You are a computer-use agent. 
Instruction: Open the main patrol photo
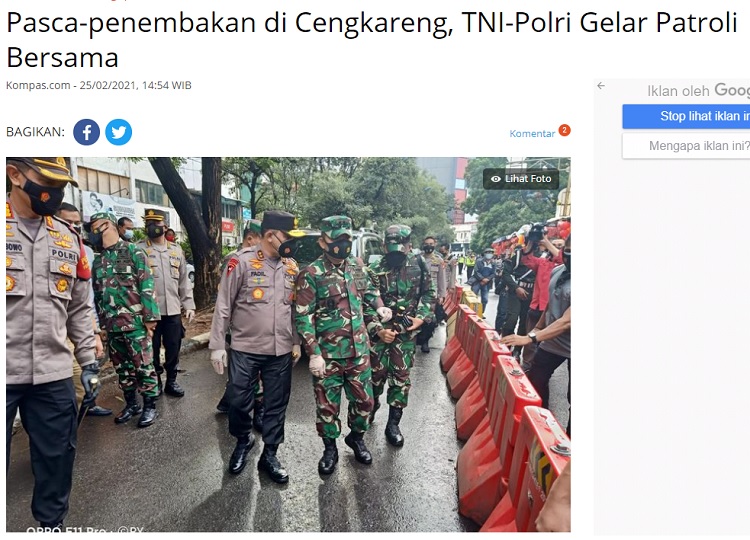(x=288, y=344)
